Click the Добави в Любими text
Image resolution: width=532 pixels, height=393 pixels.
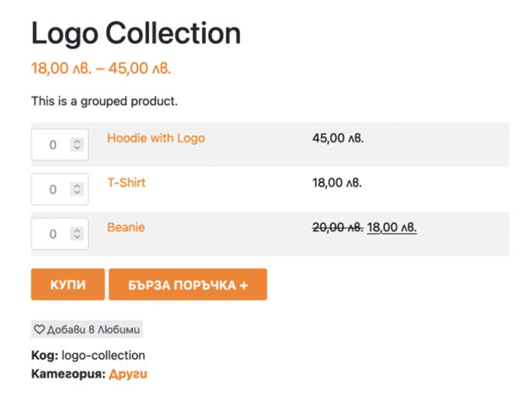click(93, 329)
